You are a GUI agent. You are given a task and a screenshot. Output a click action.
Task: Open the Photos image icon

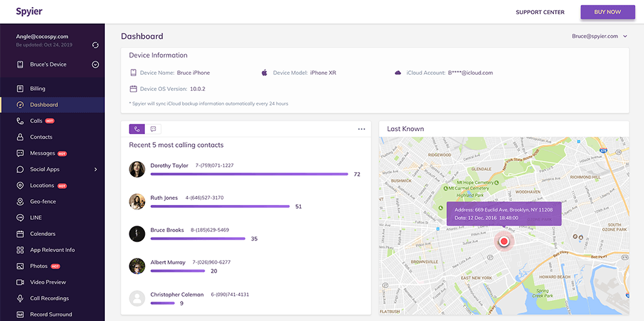pos(20,266)
